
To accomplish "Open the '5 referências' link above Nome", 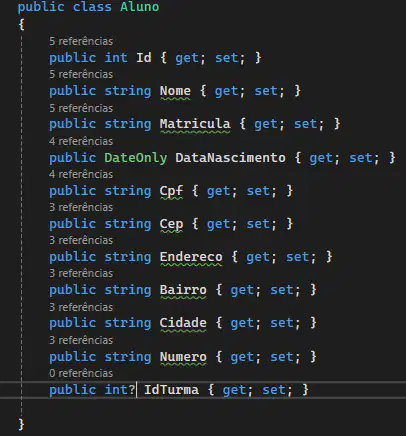I will point(81,74).
